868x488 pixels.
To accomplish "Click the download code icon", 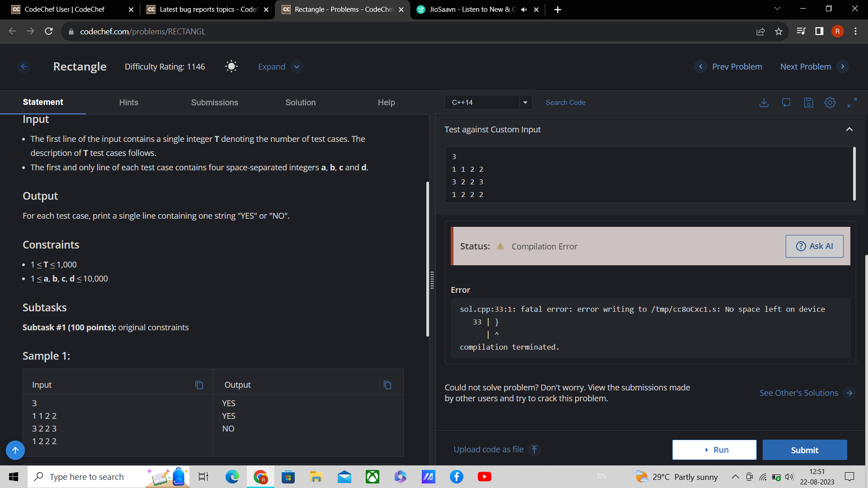I will [x=764, y=103].
